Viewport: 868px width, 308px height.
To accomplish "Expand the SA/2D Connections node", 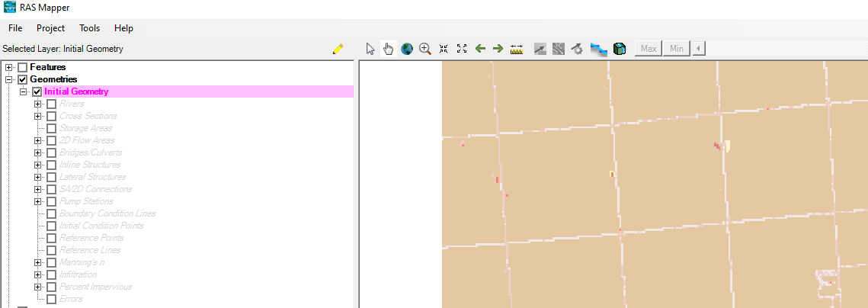I will [x=37, y=189].
